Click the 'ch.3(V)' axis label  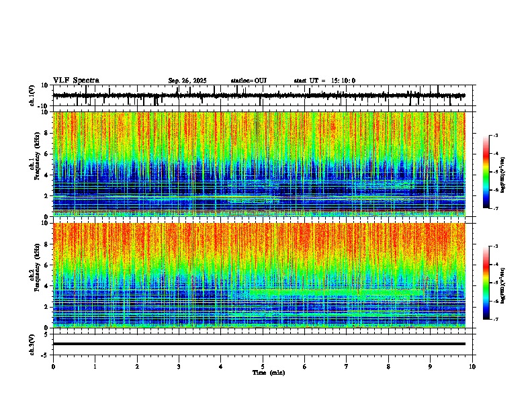[32, 345]
